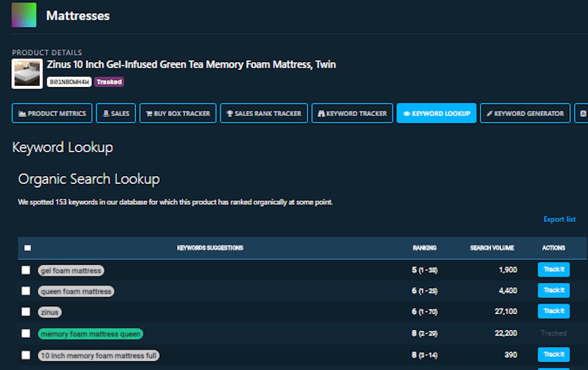The height and width of the screenshot is (370, 588).
Task: Click the ranking value 5 (1 - 38)
Action: (x=425, y=270)
